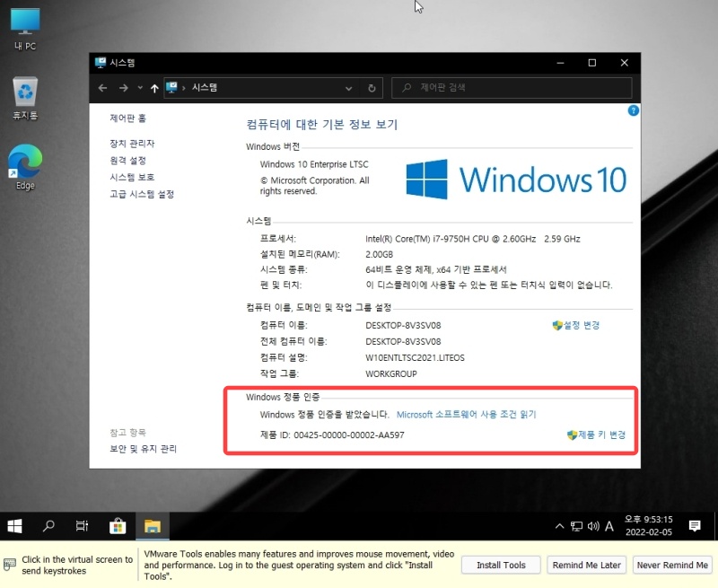Open Microsoft 소프트웨어 사용 조건 읽기 link

(466, 415)
